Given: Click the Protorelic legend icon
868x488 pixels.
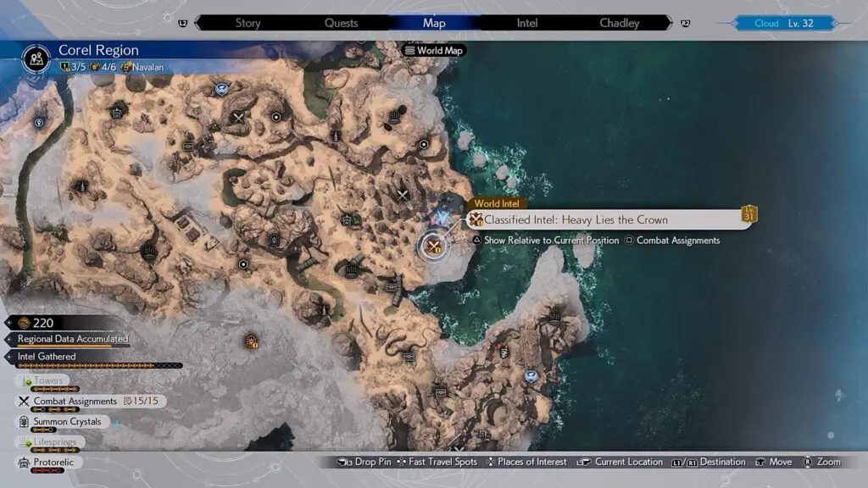Looking at the screenshot, I should coord(24,462).
